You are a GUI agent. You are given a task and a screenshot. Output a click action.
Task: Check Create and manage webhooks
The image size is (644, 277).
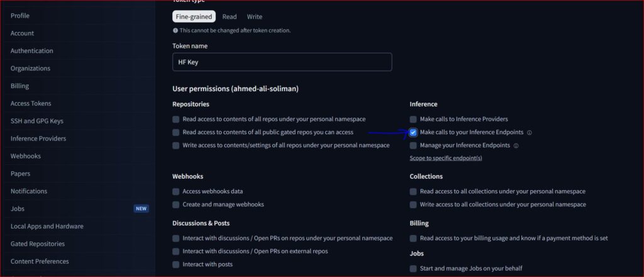click(176, 205)
